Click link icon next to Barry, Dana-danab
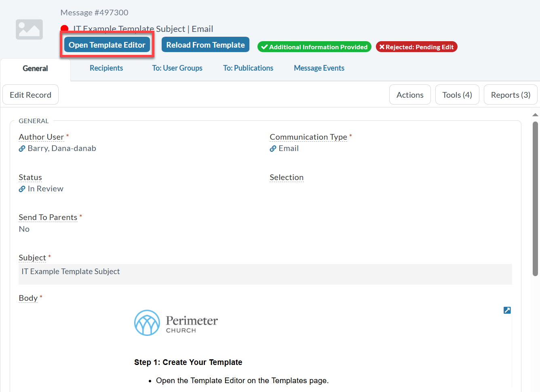 coord(22,149)
